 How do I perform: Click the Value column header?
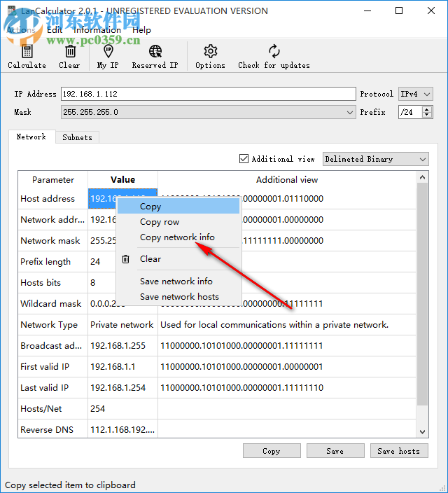tap(123, 180)
